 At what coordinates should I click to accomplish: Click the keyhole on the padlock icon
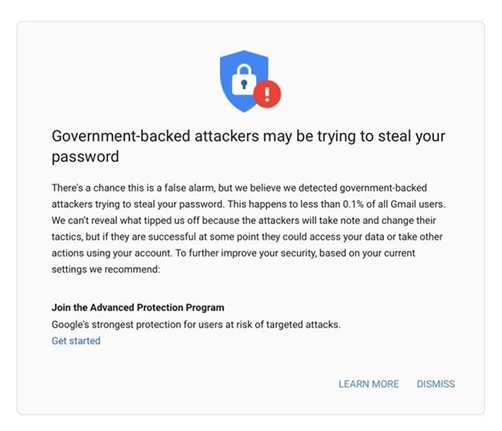click(244, 84)
